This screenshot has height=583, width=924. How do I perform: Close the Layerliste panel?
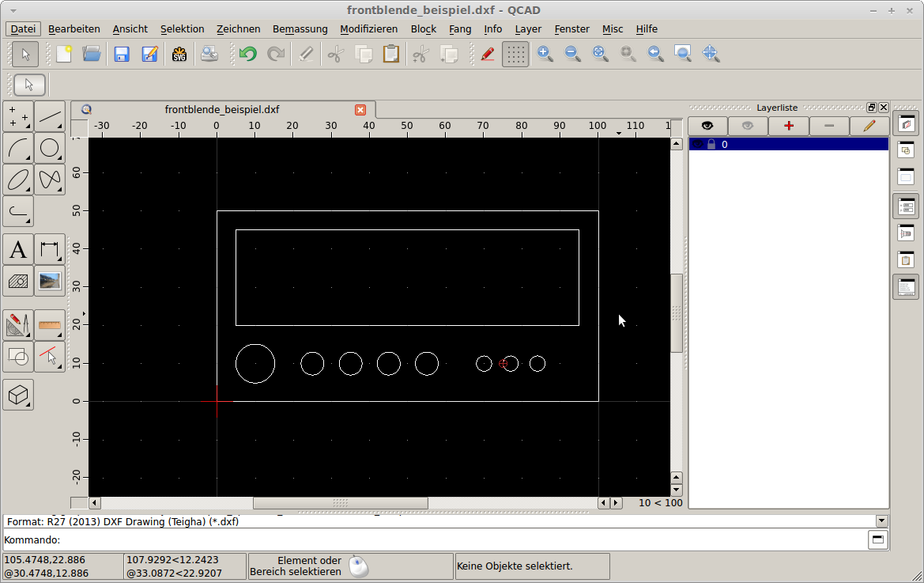(x=884, y=108)
